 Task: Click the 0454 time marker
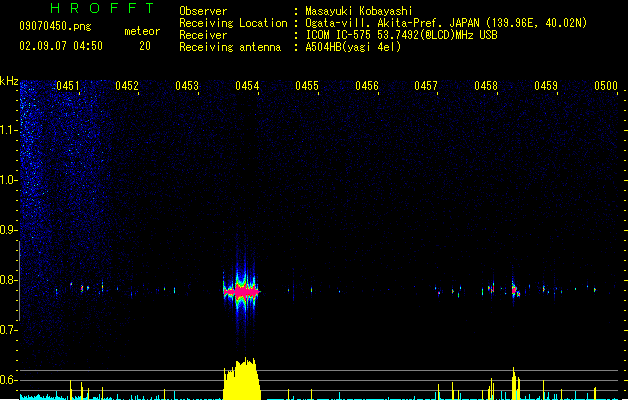[247, 87]
